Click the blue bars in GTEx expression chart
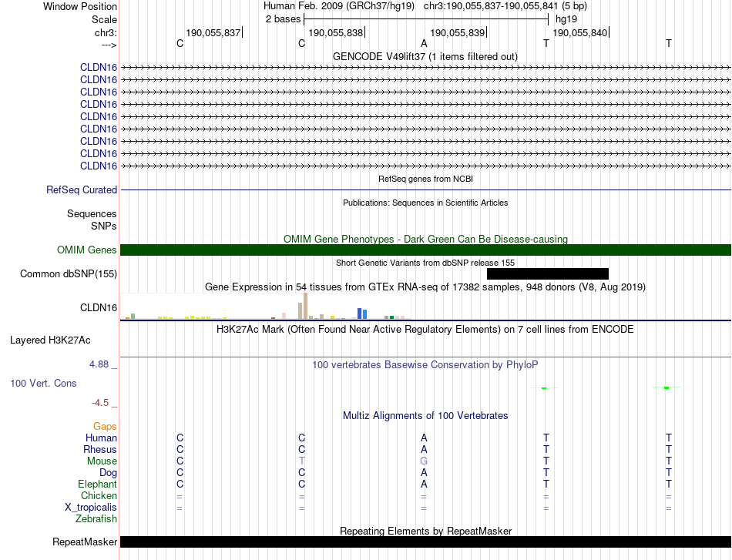This screenshot has width=732, height=560. pos(362,314)
